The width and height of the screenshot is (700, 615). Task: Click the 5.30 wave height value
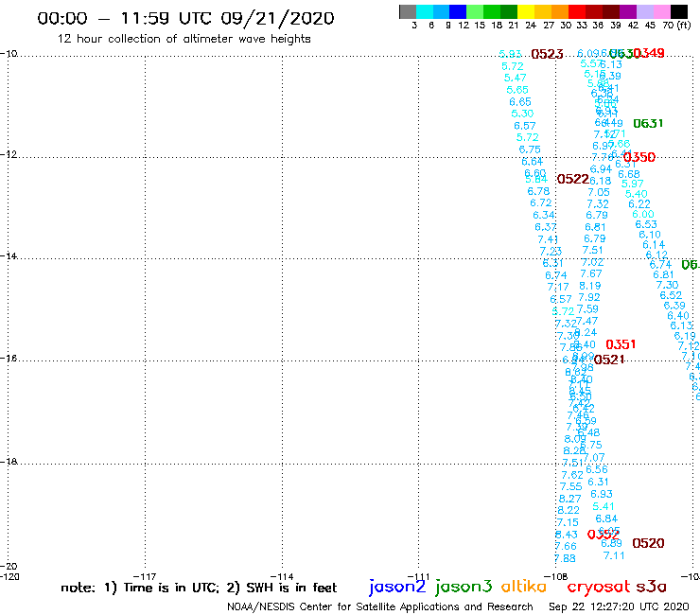pos(522,114)
